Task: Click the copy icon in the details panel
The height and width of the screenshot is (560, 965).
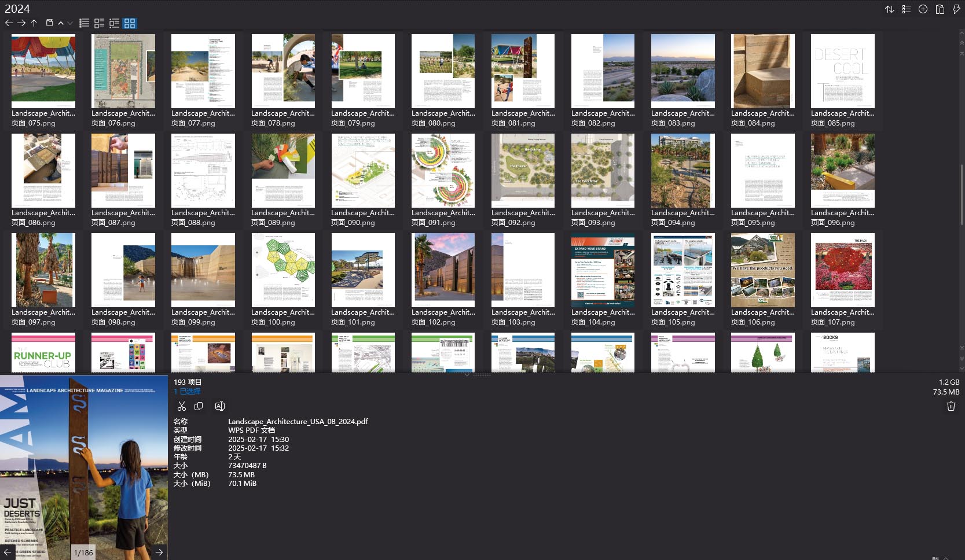Action: 198,406
